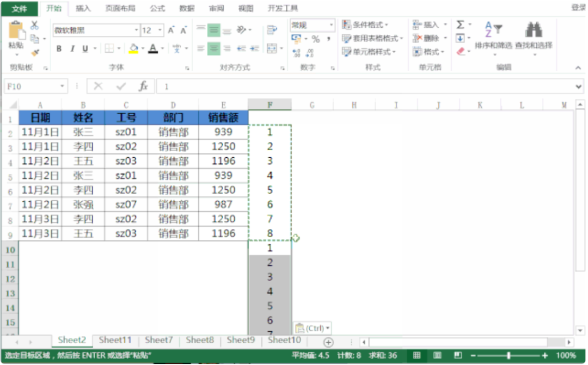This screenshot has width=588, height=365.
Task: Open the Paste Options (Ctrl) dropdown
Action: point(313,328)
